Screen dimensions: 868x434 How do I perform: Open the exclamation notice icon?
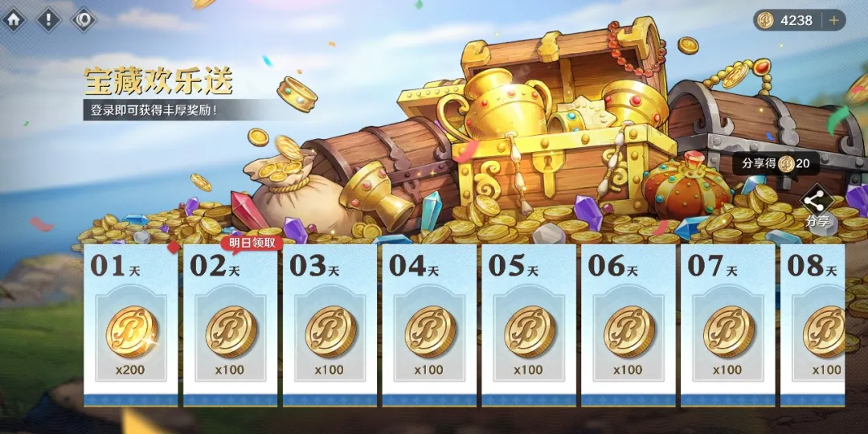pos(49,20)
